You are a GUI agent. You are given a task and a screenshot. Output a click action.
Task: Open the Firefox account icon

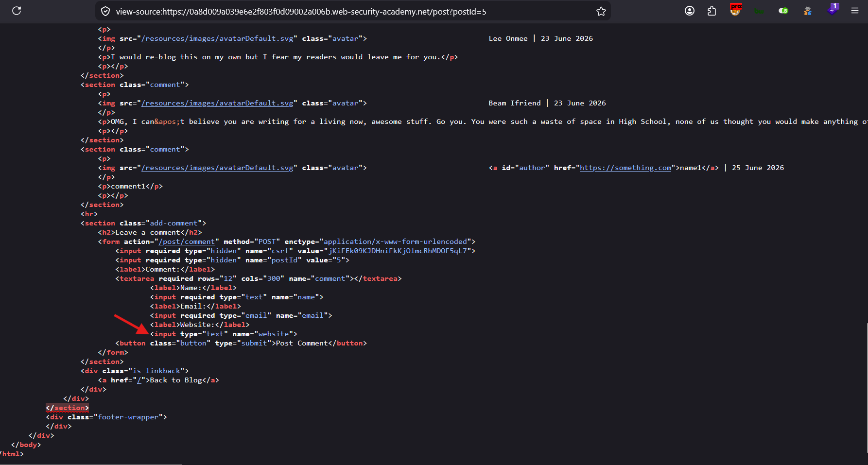pyautogui.click(x=690, y=11)
